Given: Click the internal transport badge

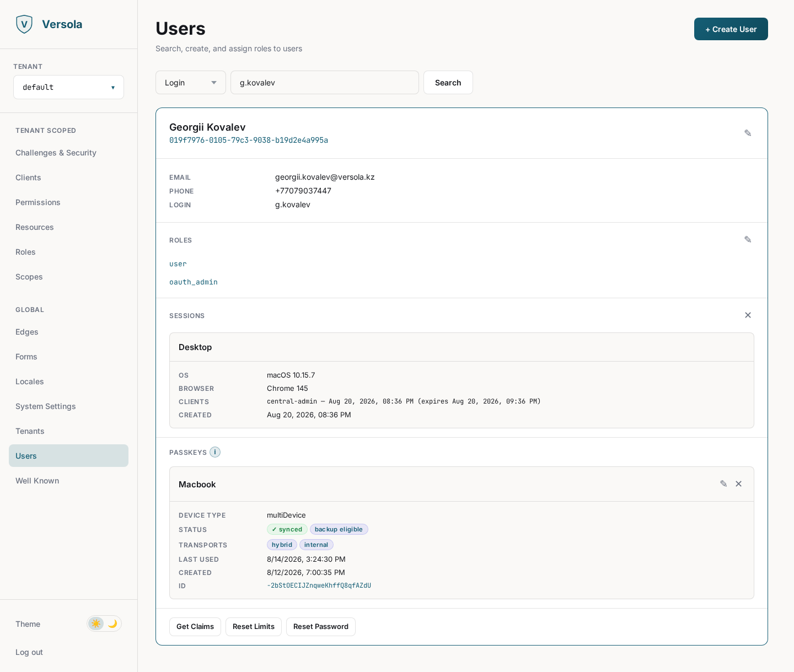Looking at the screenshot, I should [x=316, y=545].
